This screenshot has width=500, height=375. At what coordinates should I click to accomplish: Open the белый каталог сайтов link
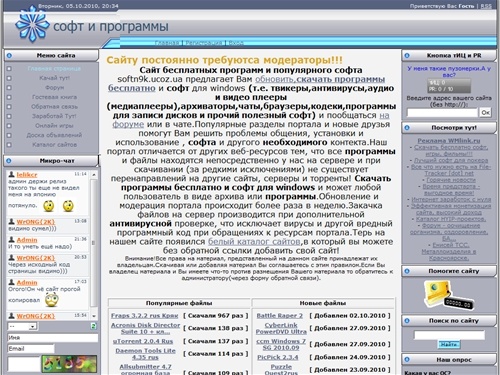(254, 241)
